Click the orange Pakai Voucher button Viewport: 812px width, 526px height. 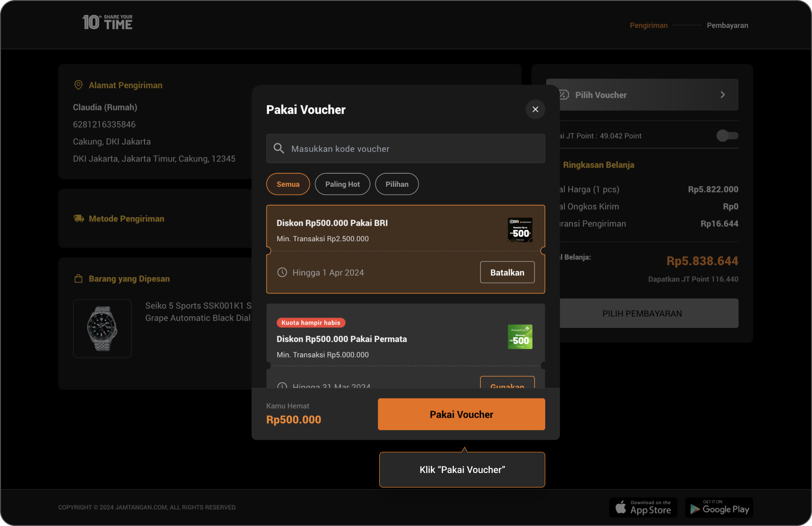pyautogui.click(x=461, y=414)
